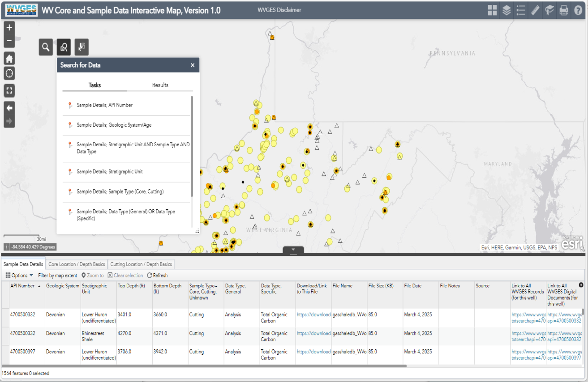Open the Basemap Gallery grid icon
The image size is (588, 382).
point(492,10)
